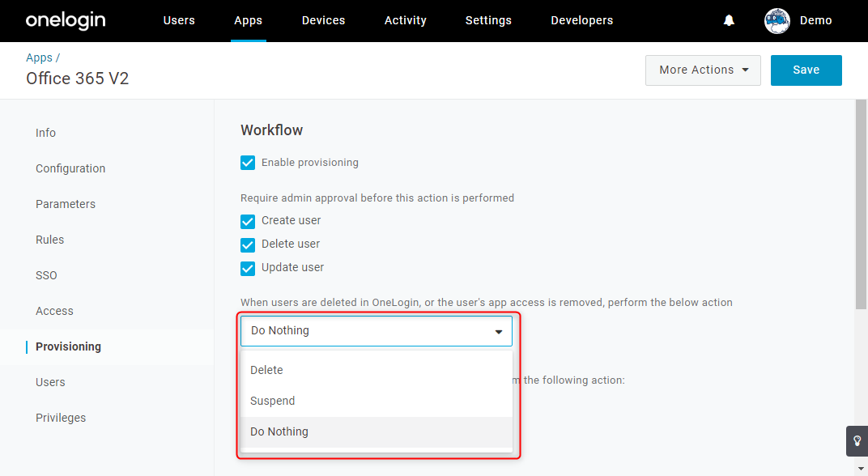Follow the Apps breadcrumb link
The width and height of the screenshot is (868, 476).
click(x=39, y=57)
